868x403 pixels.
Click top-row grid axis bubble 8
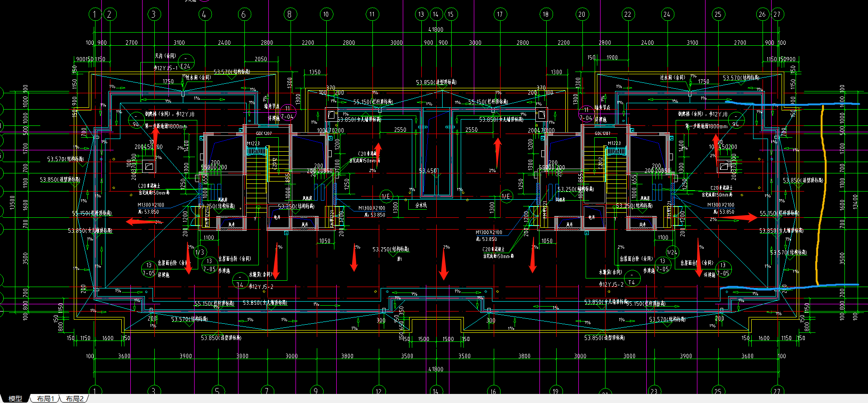[x=290, y=14]
